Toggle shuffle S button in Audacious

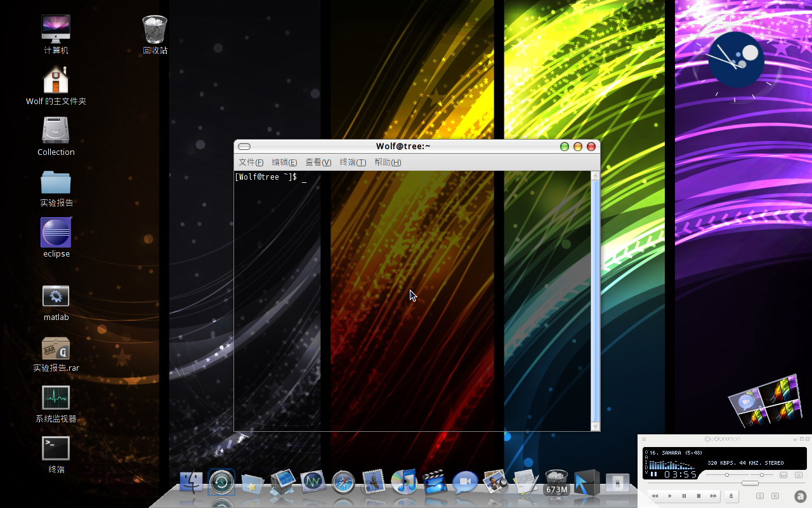(x=760, y=496)
